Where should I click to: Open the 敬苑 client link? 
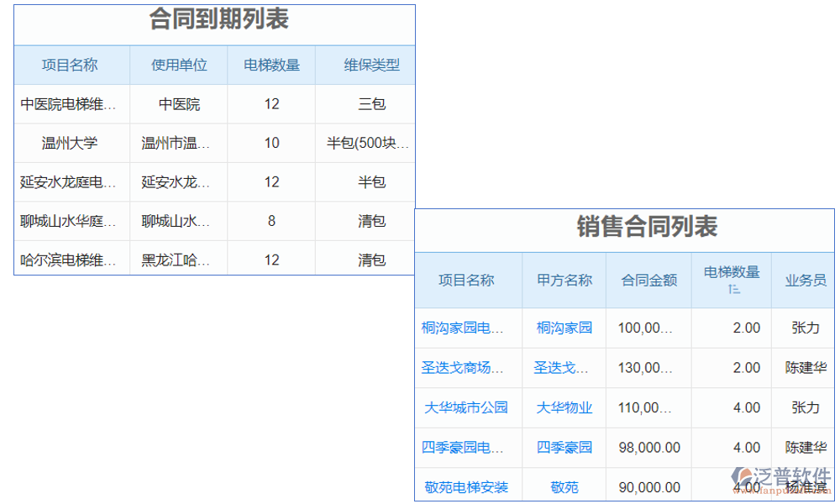(564, 486)
